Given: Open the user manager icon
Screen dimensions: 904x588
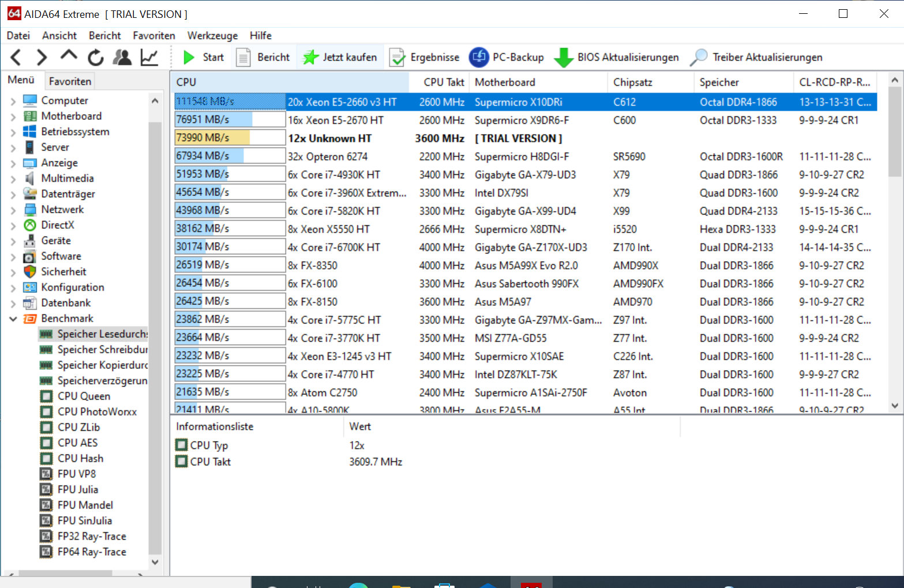Looking at the screenshot, I should pyautogui.click(x=122, y=57).
